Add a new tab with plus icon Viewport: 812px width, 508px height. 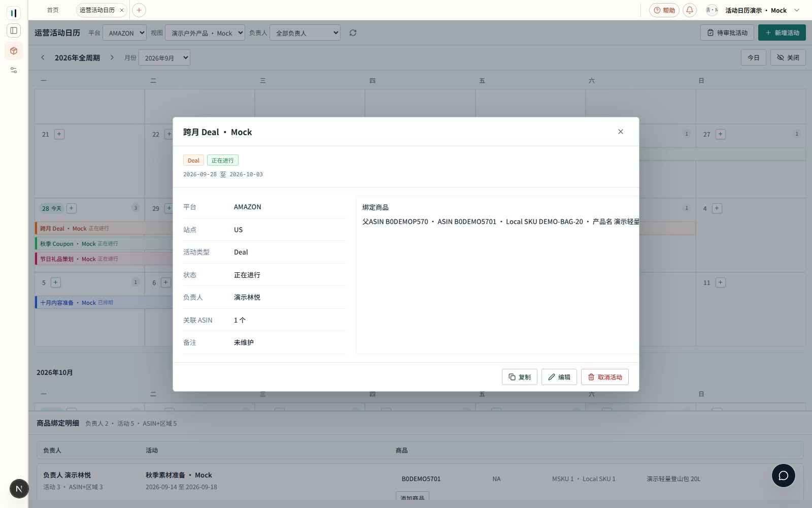[139, 10]
